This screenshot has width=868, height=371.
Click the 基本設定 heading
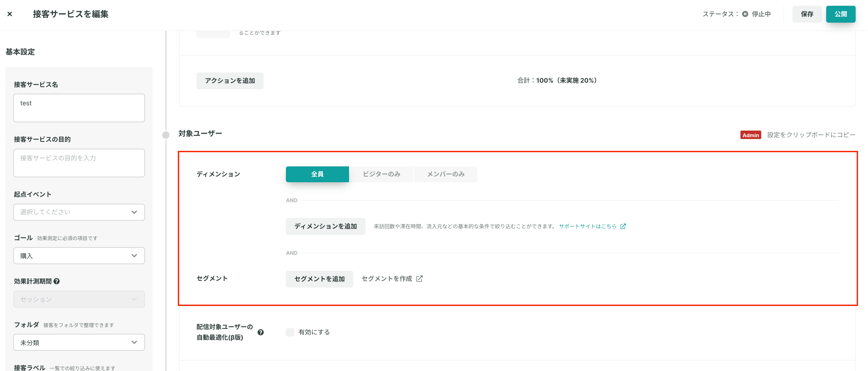pos(20,52)
